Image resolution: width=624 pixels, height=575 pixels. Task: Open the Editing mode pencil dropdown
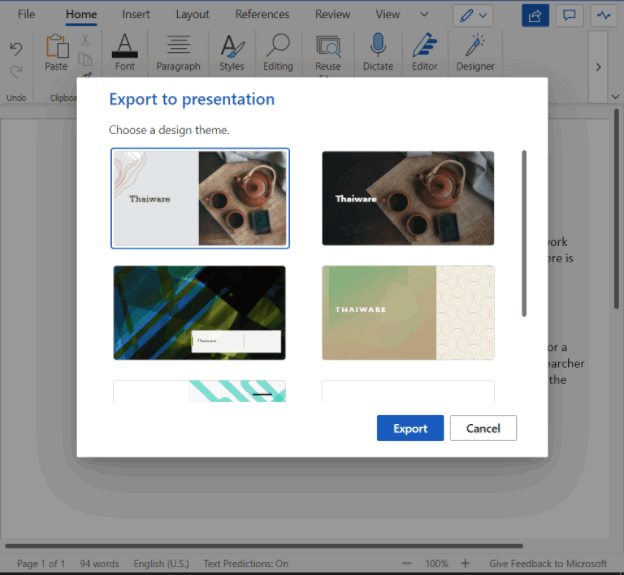473,16
